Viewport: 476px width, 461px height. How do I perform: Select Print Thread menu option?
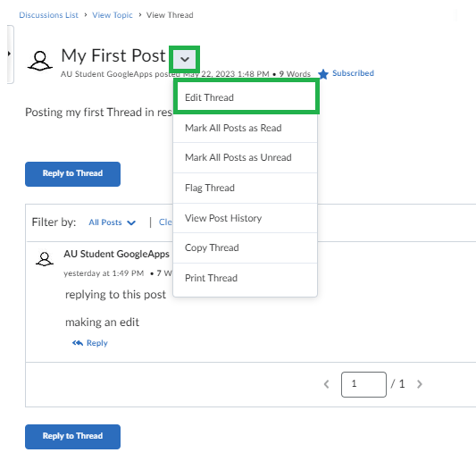(246, 278)
